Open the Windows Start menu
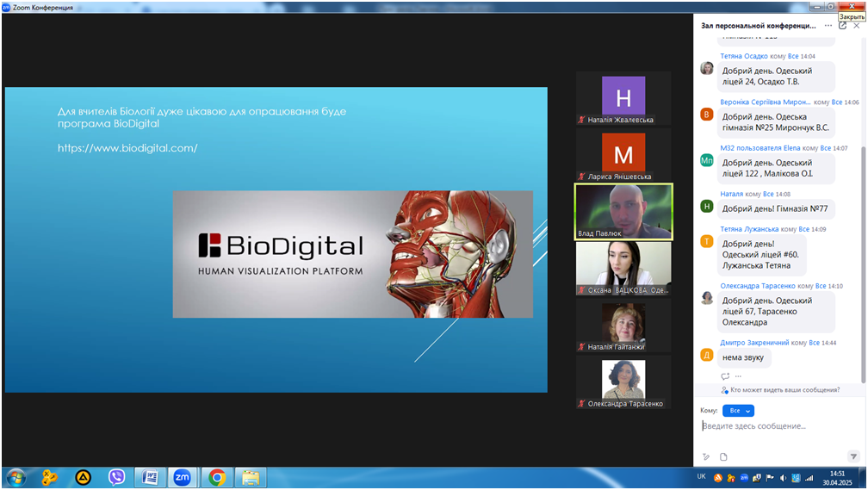The width and height of the screenshot is (868, 490). (x=15, y=478)
